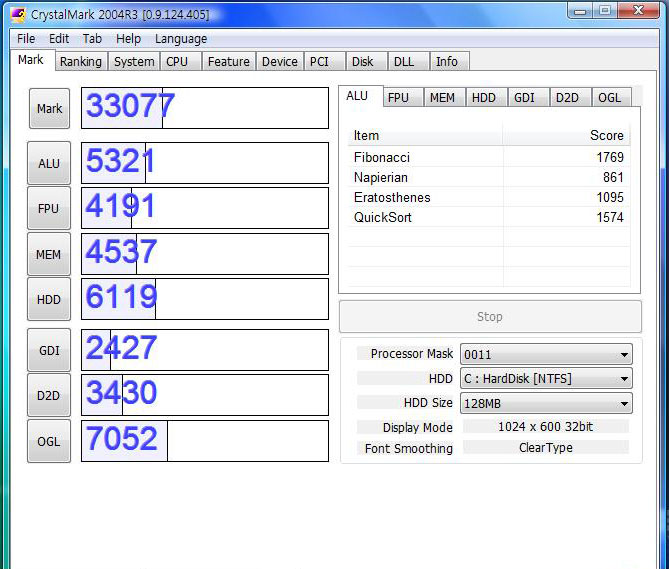Click QuickSort score 1574

pyautogui.click(x=610, y=217)
